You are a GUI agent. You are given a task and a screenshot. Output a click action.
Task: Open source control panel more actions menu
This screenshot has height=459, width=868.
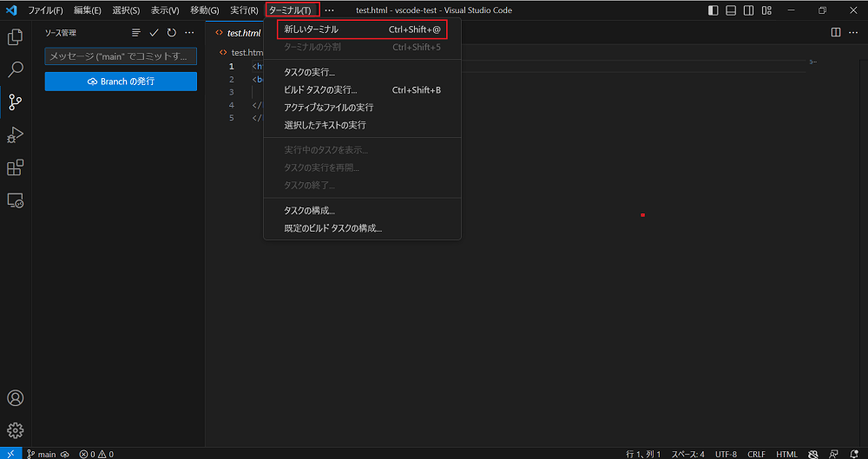pyautogui.click(x=189, y=33)
